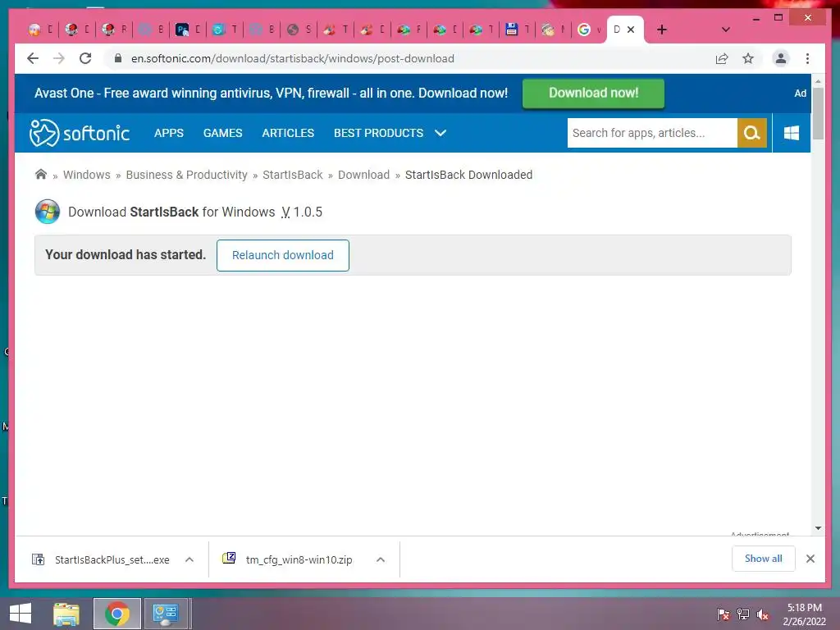Click the StartIsBack Windows orb icon

pyautogui.click(x=47, y=212)
